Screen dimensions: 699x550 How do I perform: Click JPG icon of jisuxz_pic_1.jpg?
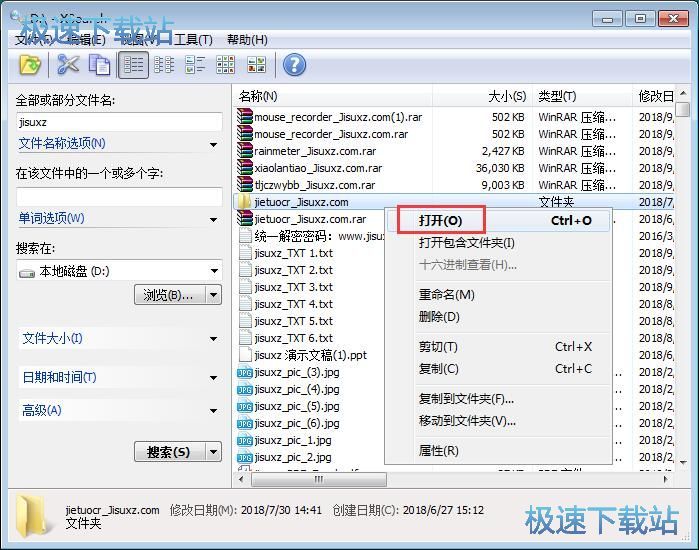(245, 440)
